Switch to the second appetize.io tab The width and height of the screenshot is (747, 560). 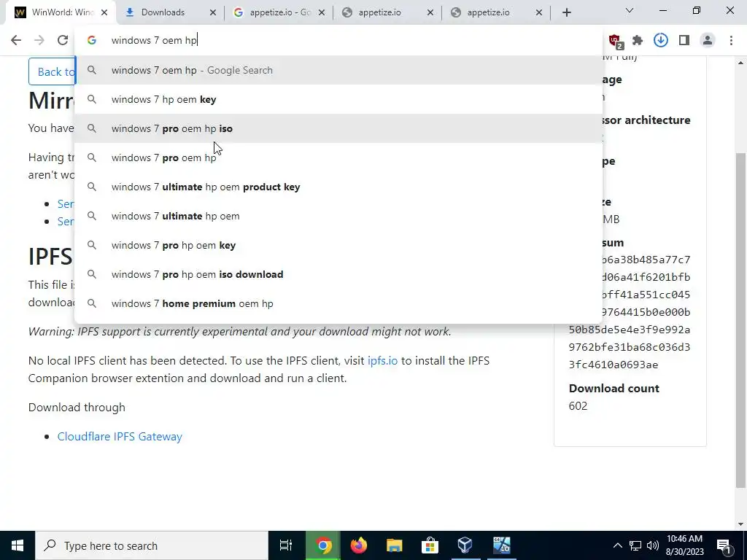(x=387, y=12)
